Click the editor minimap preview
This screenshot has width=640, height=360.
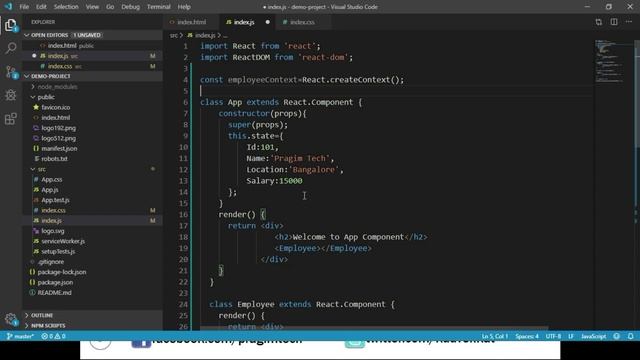[x=609, y=61]
